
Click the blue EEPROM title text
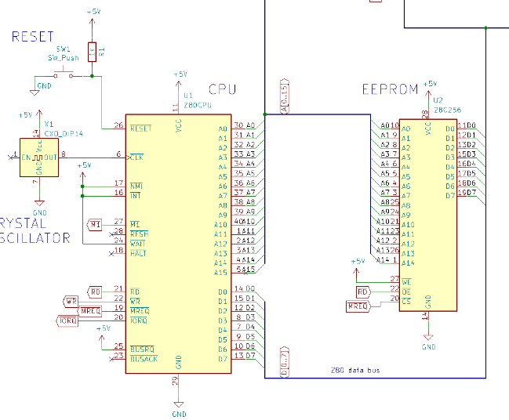coord(391,89)
